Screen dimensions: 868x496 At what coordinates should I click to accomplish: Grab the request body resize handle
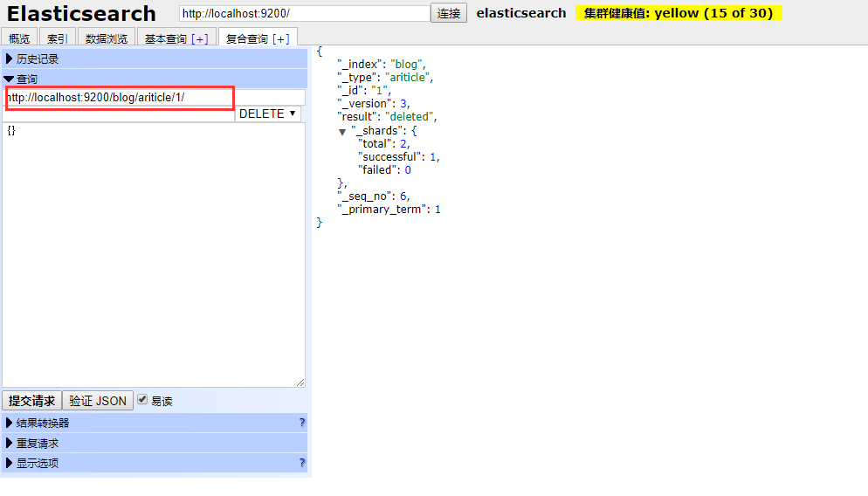pos(300,382)
